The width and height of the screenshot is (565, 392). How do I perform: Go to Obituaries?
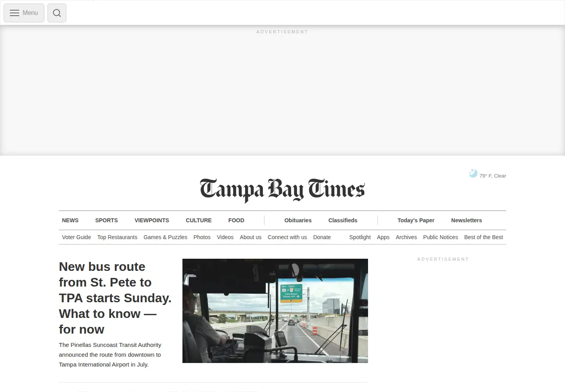(x=298, y=220)
